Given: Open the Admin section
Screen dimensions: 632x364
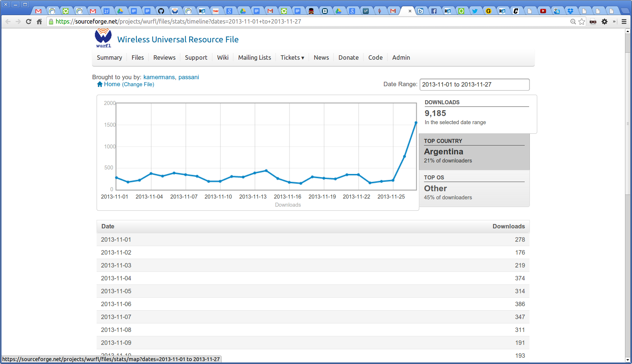Looking at the screenshot, I should (401, 57).
